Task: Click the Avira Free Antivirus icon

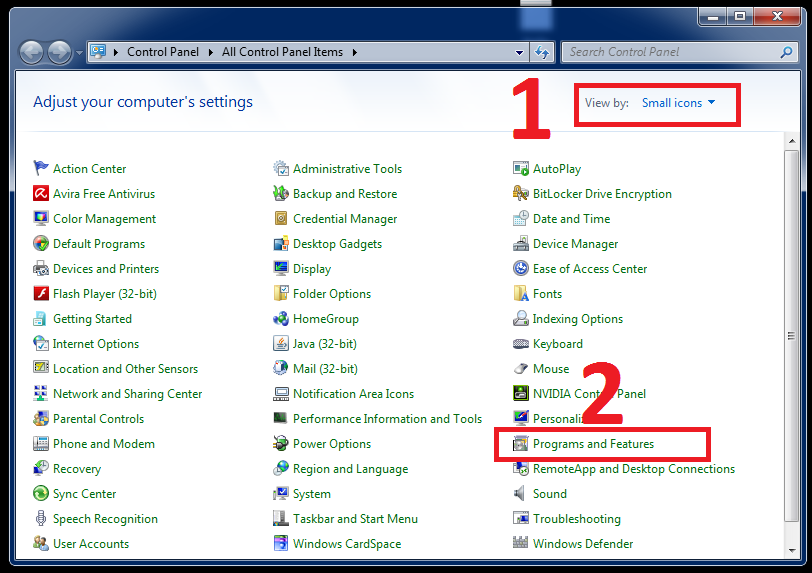Action: 40,193
